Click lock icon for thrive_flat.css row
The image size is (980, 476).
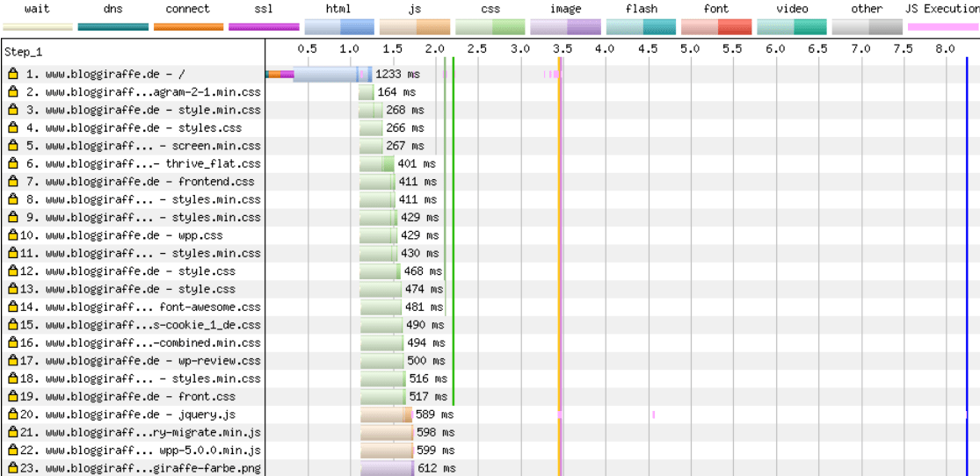(x=13, y=163)
